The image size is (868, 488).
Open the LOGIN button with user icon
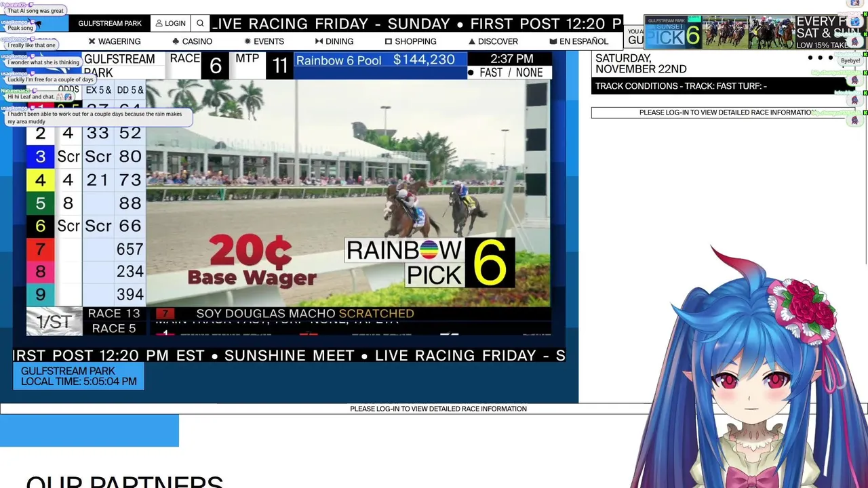coord(170,23)
